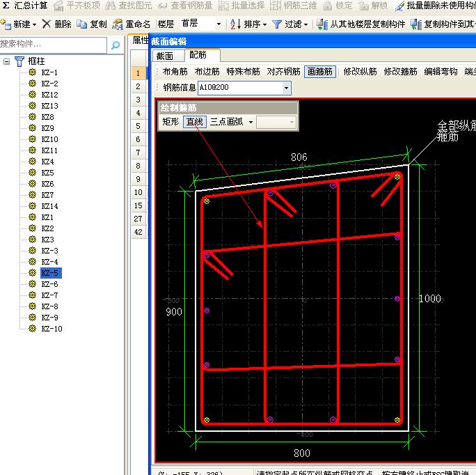Select KZ-3 in the component tree
476x475 pixels.
[x=49, y=251]
